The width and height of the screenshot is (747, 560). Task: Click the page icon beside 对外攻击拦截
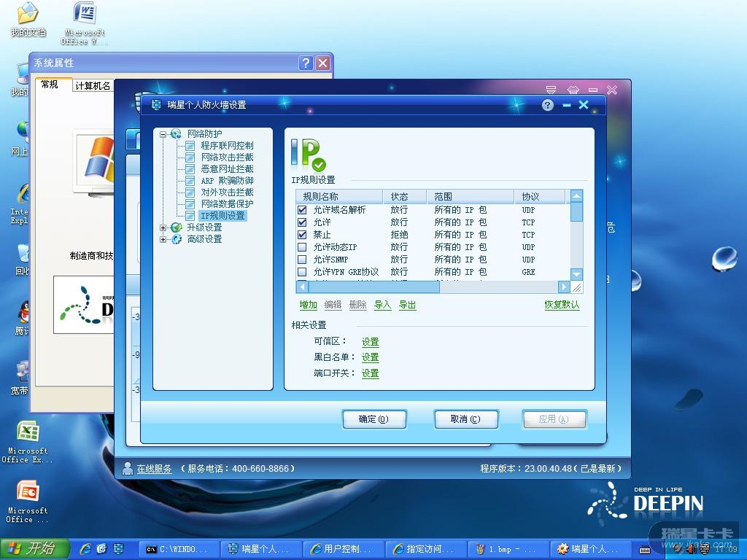pyautogui.click(x=190, y=192)
